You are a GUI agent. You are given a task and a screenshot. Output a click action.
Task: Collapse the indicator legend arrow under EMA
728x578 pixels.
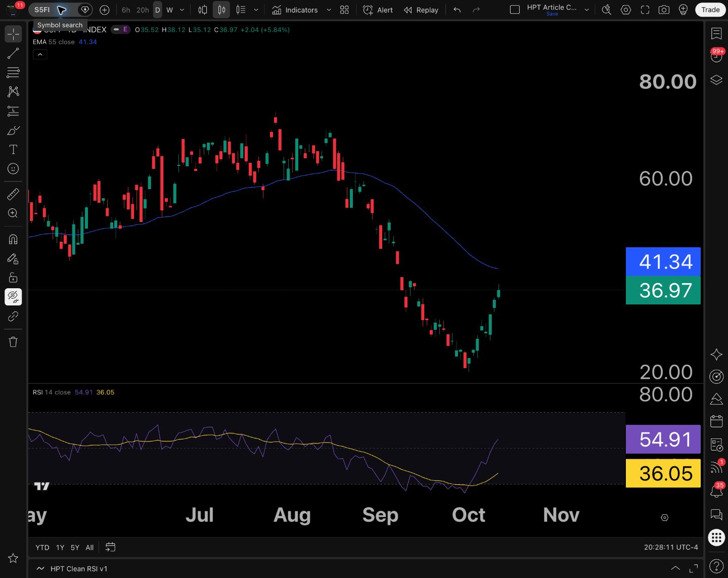(x=40, y=54)
